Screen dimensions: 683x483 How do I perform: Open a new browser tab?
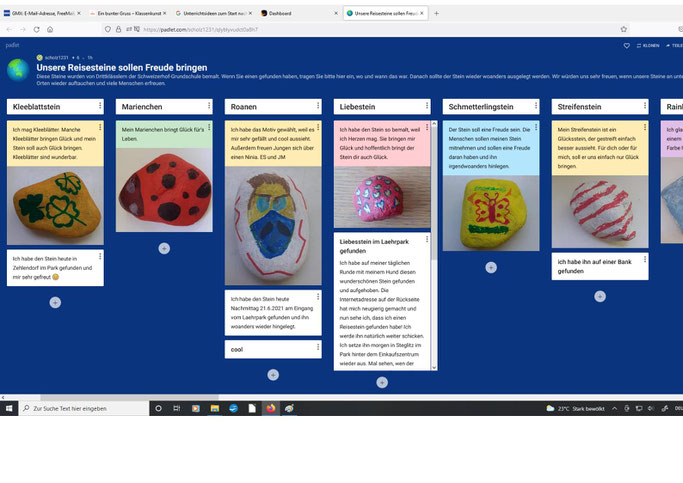(x=436, y=14)
